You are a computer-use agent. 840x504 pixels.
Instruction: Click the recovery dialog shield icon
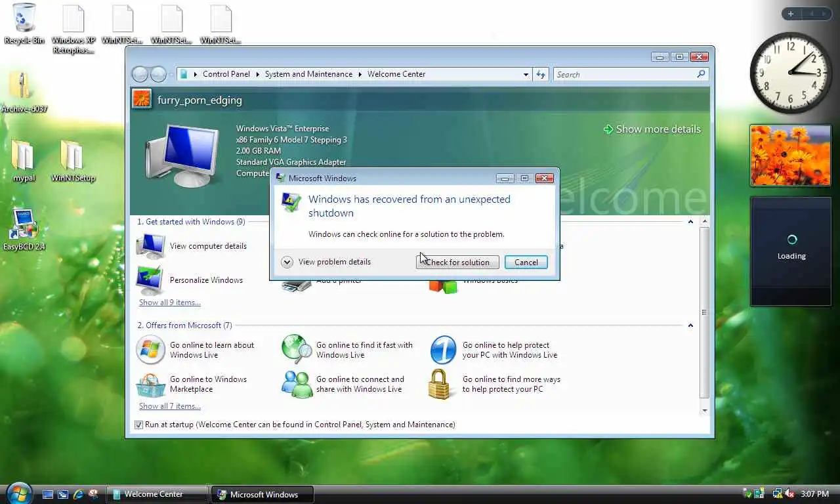(291, 201)
